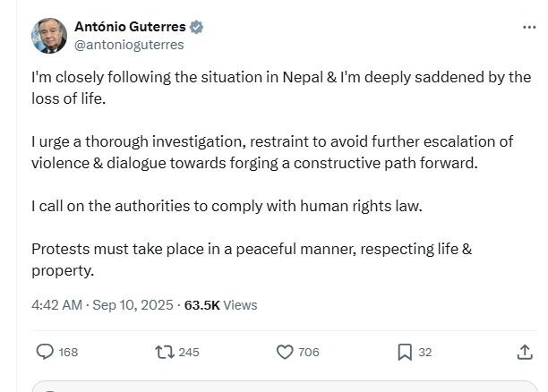This screenshot has height=392, width=548.
Task: Click the 706 likes count
Action: click(309, 352)
